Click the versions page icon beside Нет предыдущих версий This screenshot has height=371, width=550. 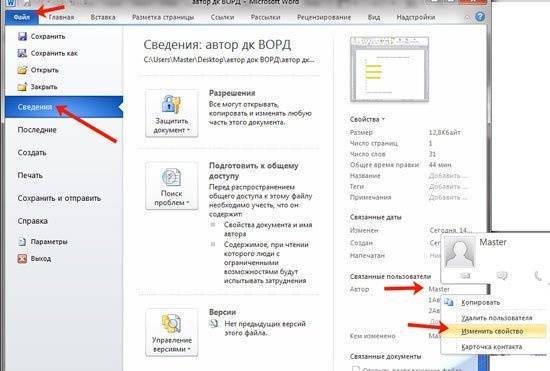214,324
